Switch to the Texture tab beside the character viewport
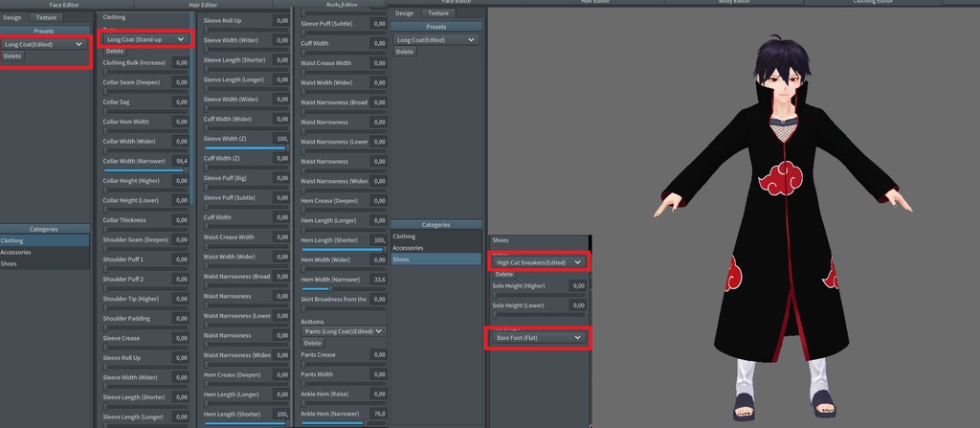980x428 pixels. [x=438, y=13]
